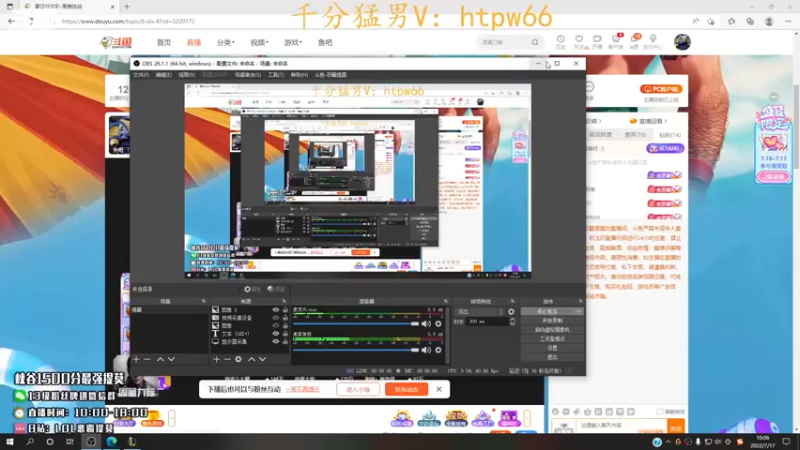Open the OBS Help menu
Screen dimensions: 800x450
click(x=299, y=75)
